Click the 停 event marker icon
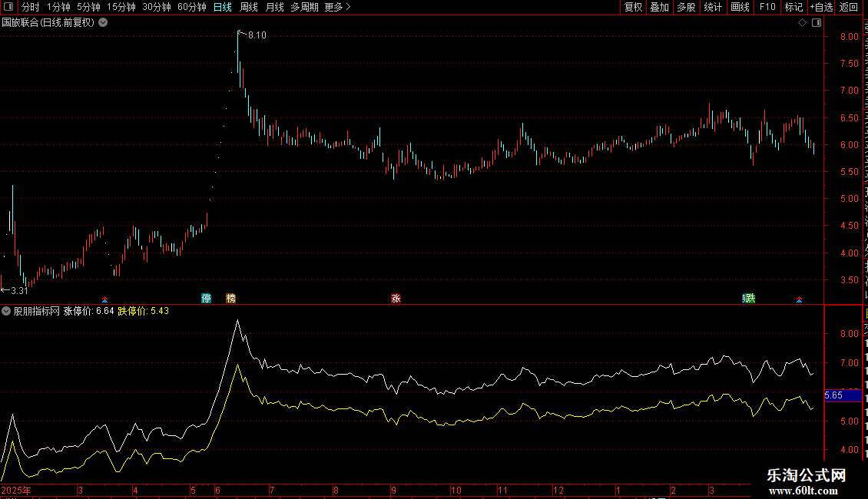 click(x=207, y=299)
